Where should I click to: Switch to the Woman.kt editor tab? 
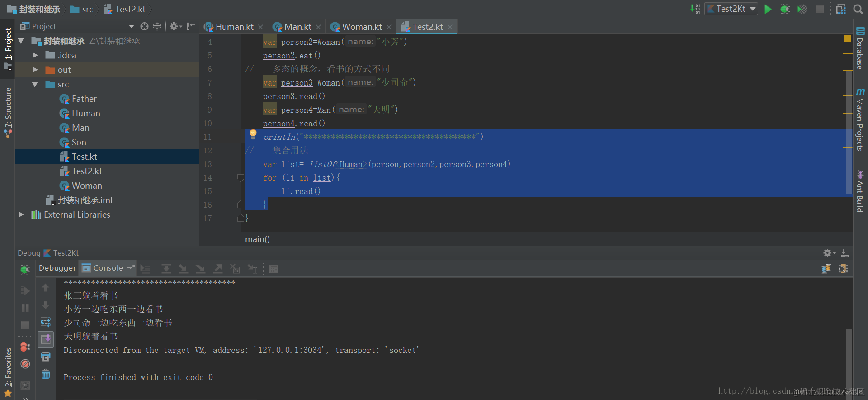361,27
